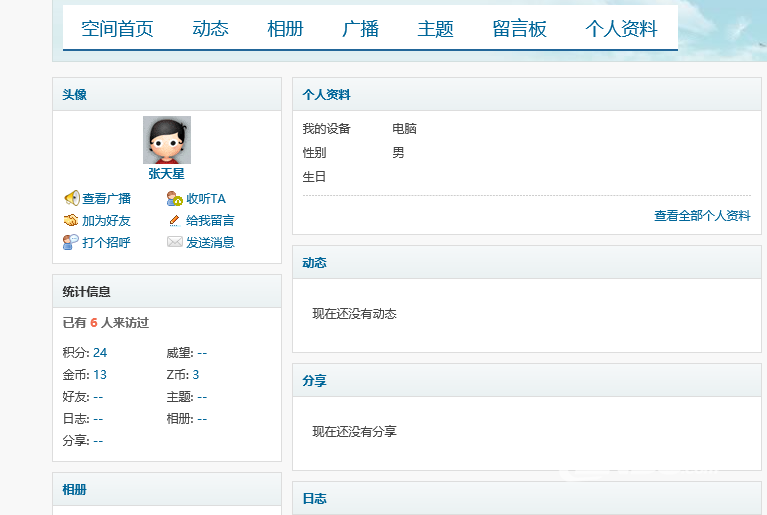Open the 查看全部个人资料 link
The height and width of the screenshot is (515, 767).
[702, 216]
